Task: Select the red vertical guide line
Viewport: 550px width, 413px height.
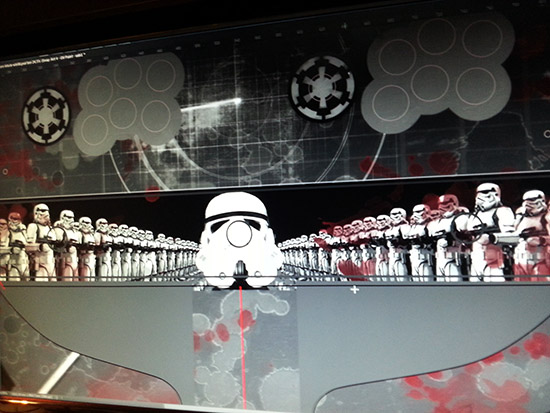Action: (242, 348)
